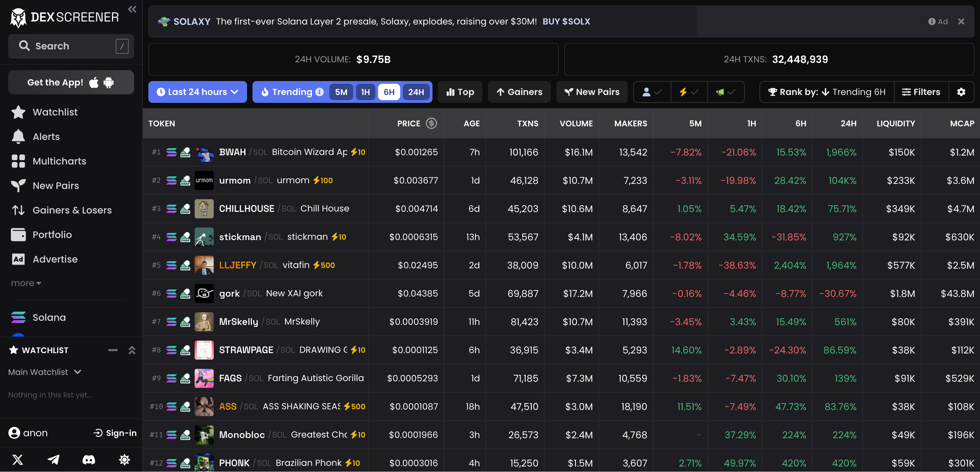
Task: Click Sign-in link
Action: coord(115,433)
